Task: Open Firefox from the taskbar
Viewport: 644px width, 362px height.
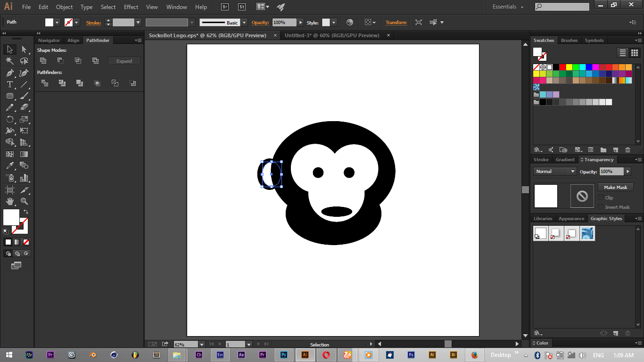Action: [x=475, y=355]
